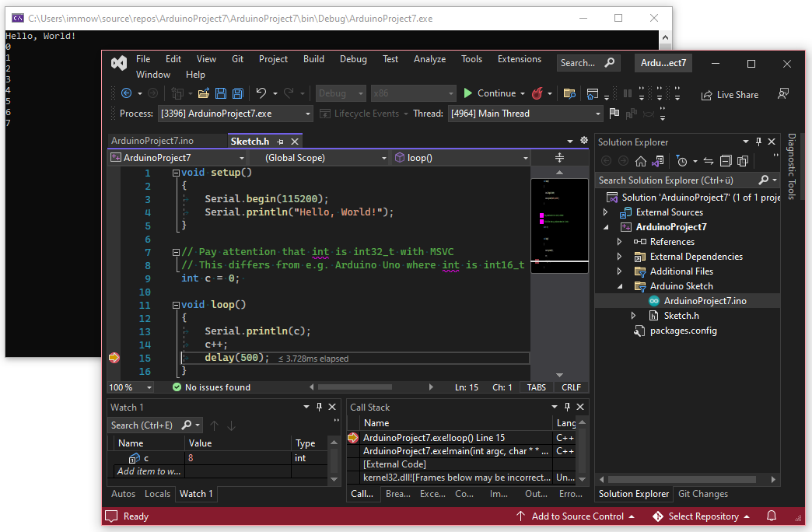
Task: Open the Thread dropdown Main Thread
Action: point(525,114)
